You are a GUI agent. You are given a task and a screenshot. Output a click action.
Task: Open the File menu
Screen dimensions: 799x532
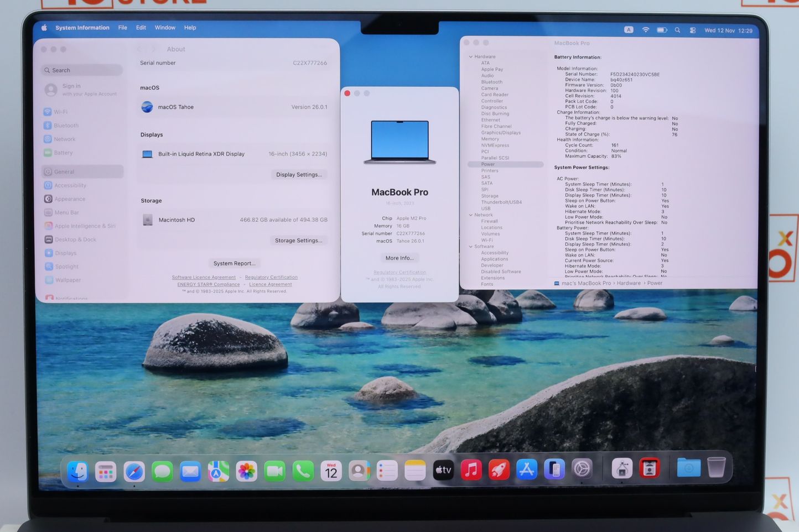(x=122, y=28)
